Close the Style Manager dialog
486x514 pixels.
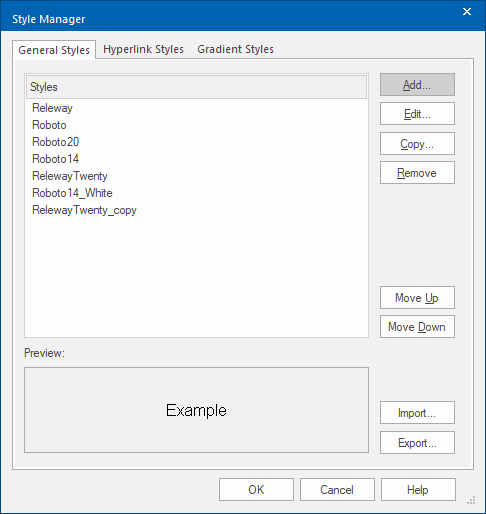coord(467,12)
